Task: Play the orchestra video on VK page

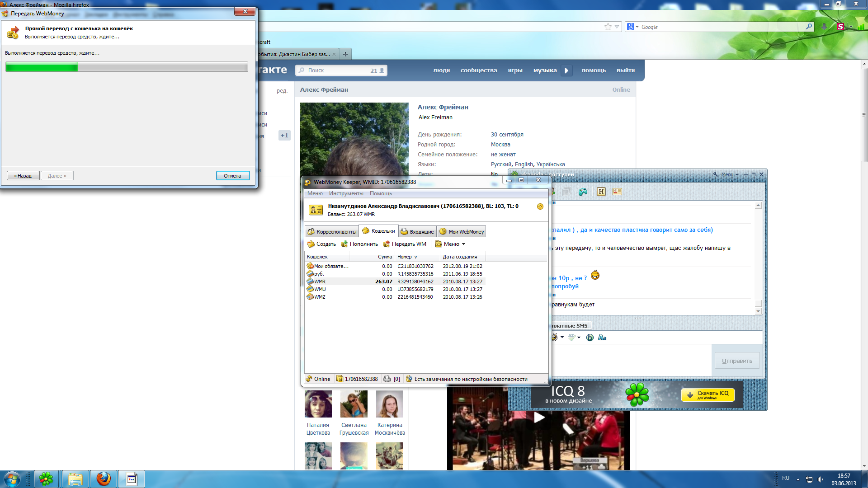Action: [539, 417]
